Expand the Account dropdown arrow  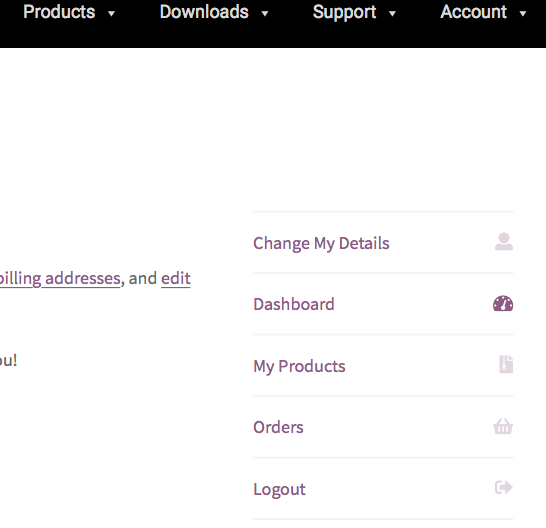[523, 14]
